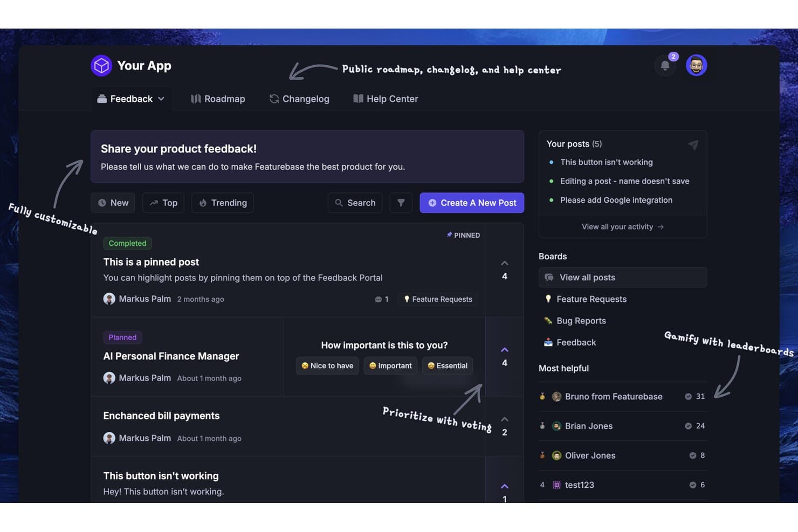The width and height of the screenshot is (798, 532).
Task: Click Markus Palm avatar on pinned post
Action: pos(109,299)
